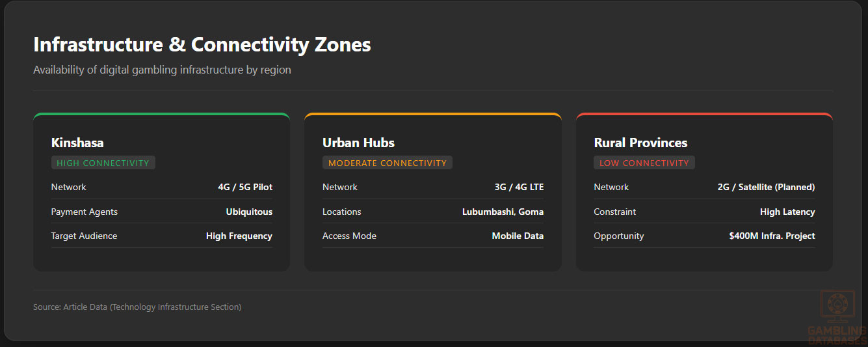Click the Ubiquitous payment agents value

point(249,212)
